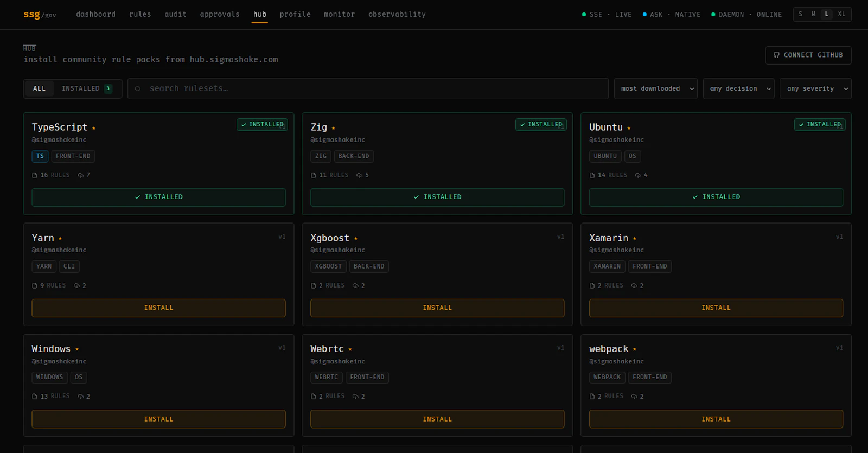Click the FRONT-END tag on TypeScript

pos(73,156)
